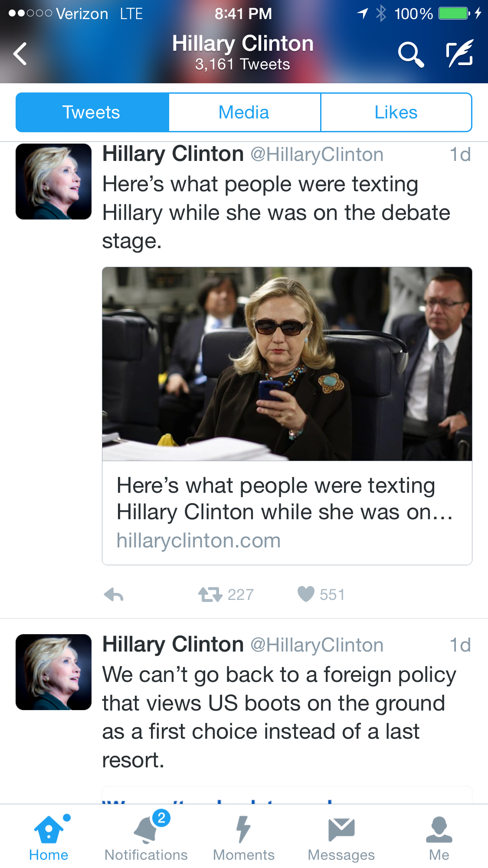Select the Tweets segment
This screenshot has width=488, height=868.
[92, 112]
